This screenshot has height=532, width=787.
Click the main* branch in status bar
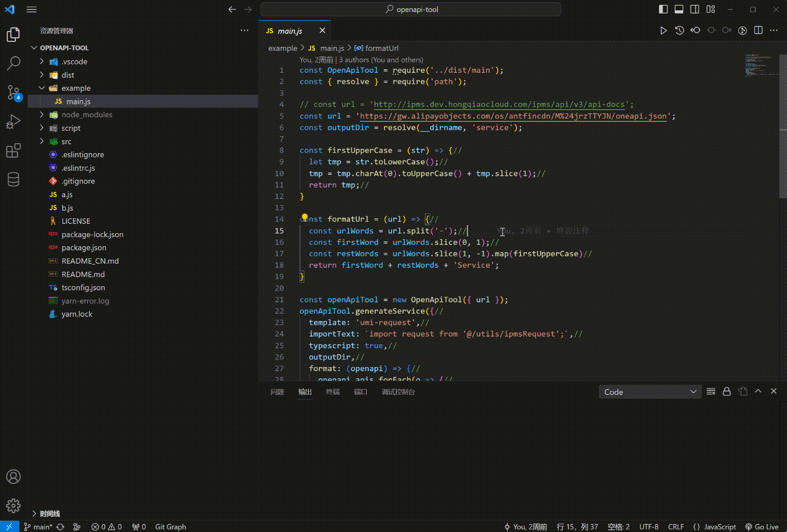38,527
